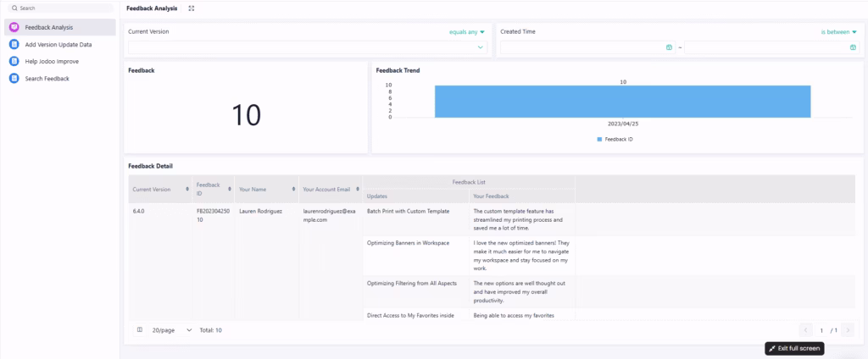Open the 'is between' condition dropdown
The image size is (868, 359).
[x=837, y=32]
